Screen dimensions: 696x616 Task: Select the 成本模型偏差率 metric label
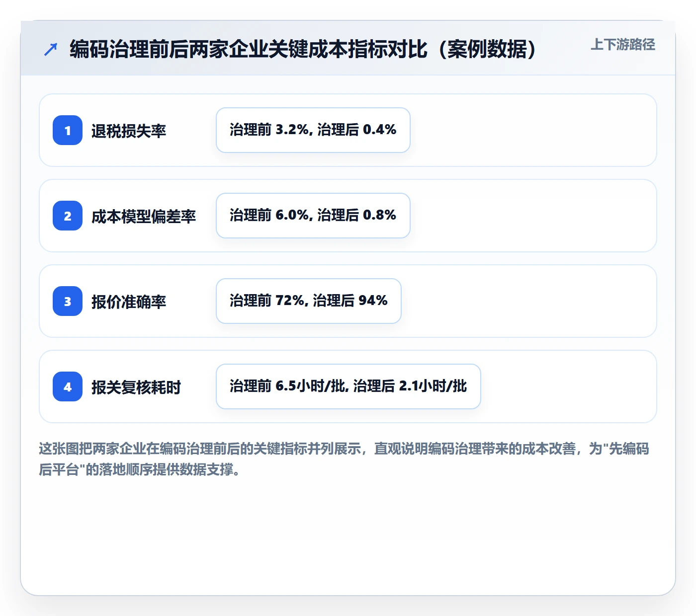click(x=144, y=216)
